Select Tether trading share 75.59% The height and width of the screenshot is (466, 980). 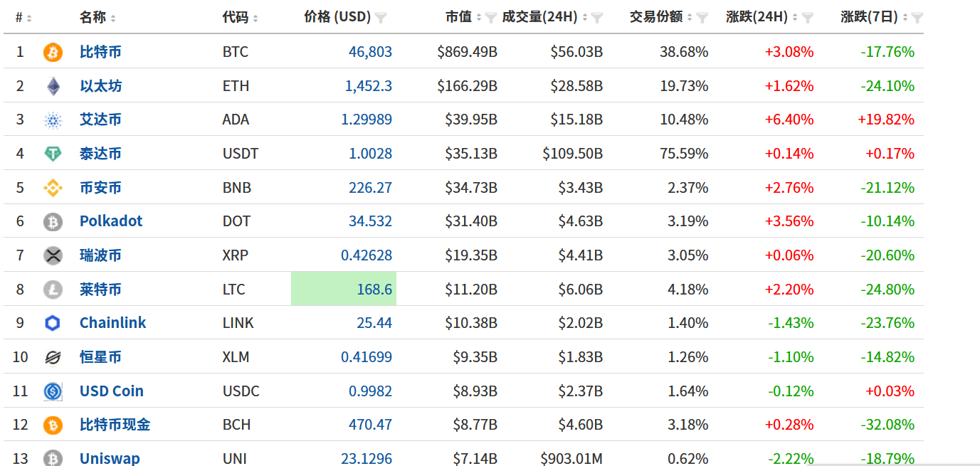pyautogui.click(x=684, y=154)
